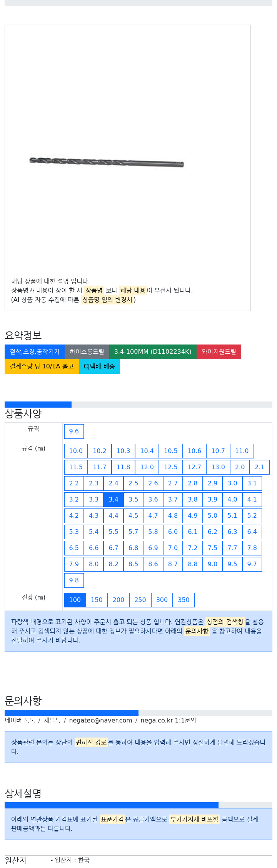Select the 10.0 mm size option
Screen dimensions: 277x868
coord(76,451)
